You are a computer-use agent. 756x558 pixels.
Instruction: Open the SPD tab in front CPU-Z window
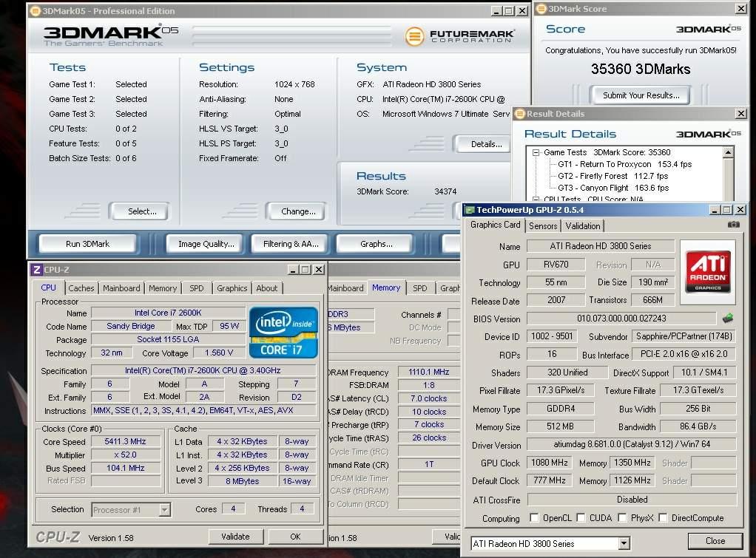196,288
